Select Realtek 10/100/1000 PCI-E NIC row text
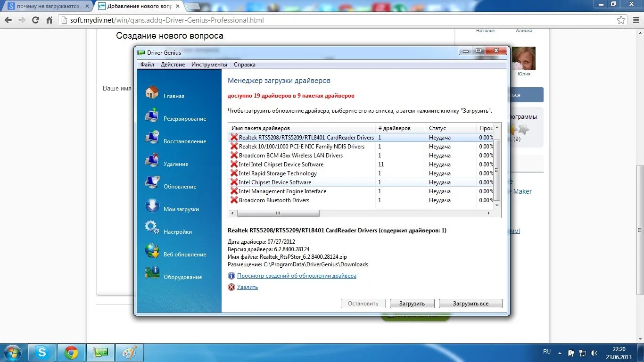 click(301, 146)
